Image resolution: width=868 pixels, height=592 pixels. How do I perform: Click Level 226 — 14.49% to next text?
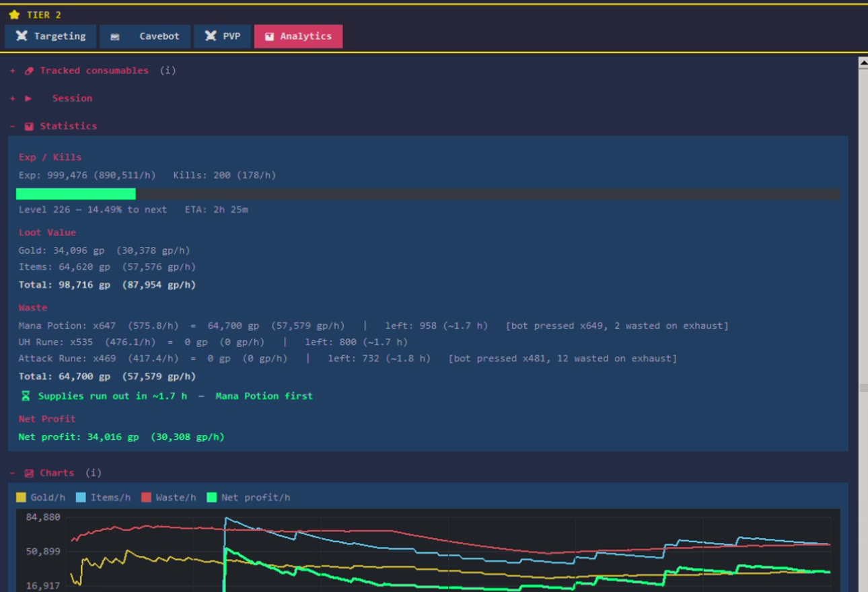93,209
